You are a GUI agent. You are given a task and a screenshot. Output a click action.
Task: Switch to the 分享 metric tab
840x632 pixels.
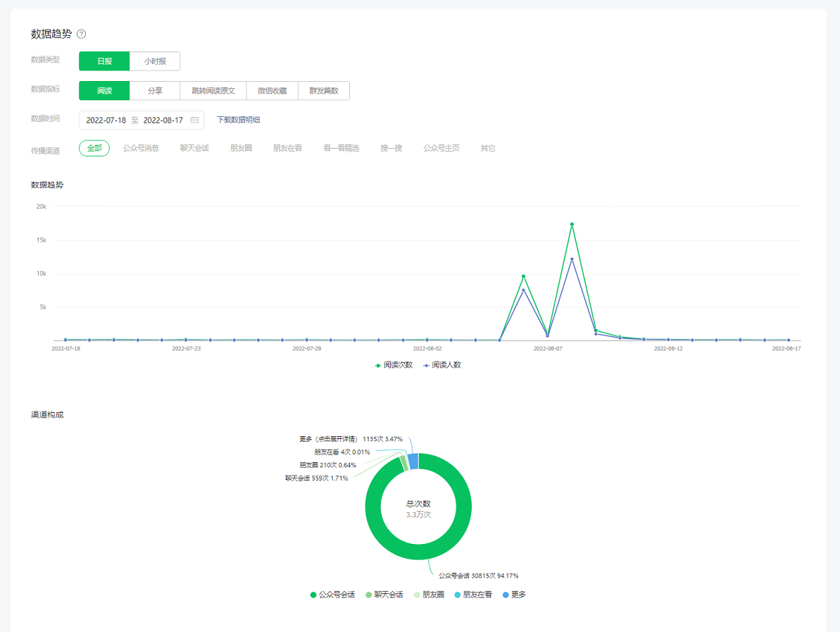(x=155, y=91)
